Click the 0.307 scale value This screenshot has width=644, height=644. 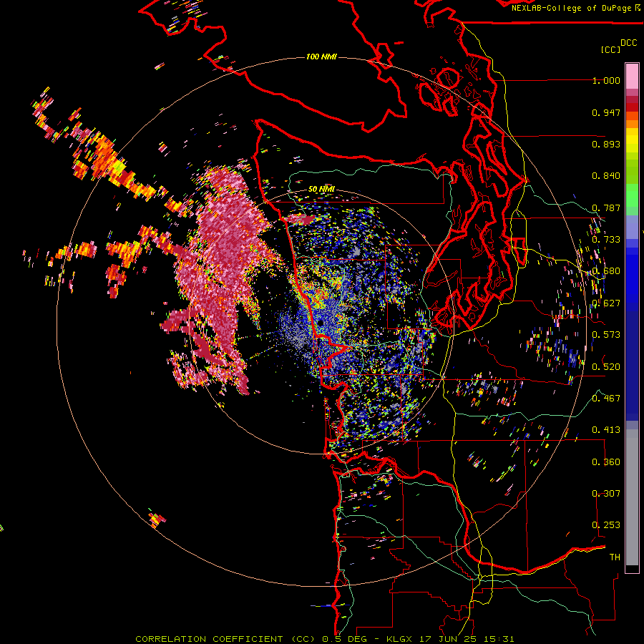point(606,494)
